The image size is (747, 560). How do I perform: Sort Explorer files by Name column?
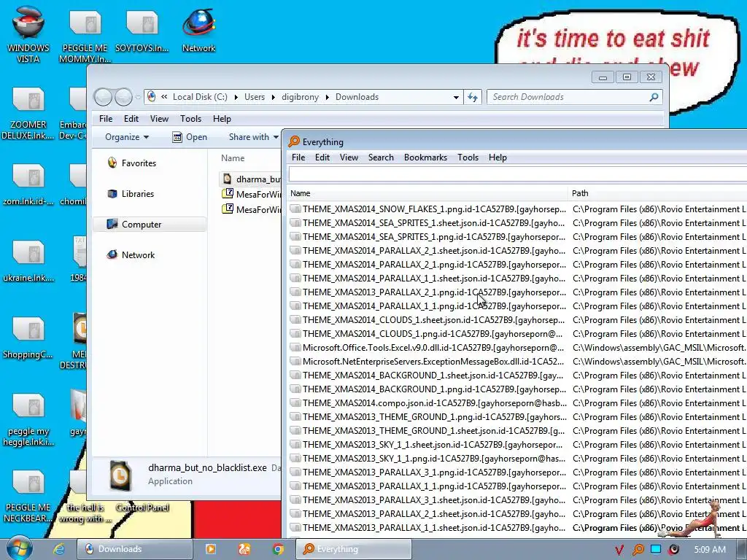coord(233,158)
